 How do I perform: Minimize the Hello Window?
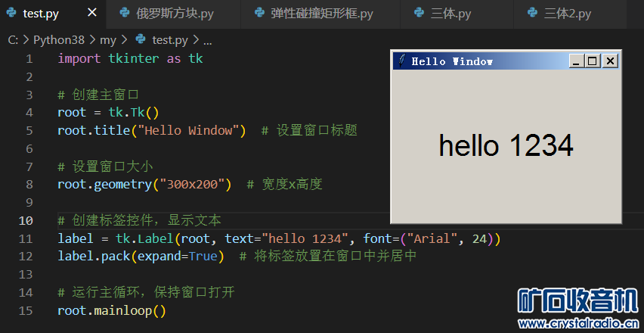click(x=577, y=61)
